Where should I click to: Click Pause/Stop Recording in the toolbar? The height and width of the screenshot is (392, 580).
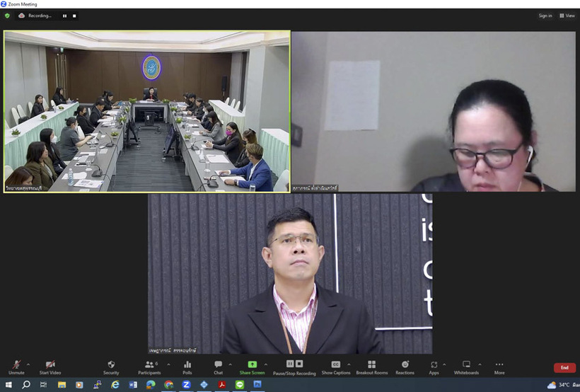(294, 366)
